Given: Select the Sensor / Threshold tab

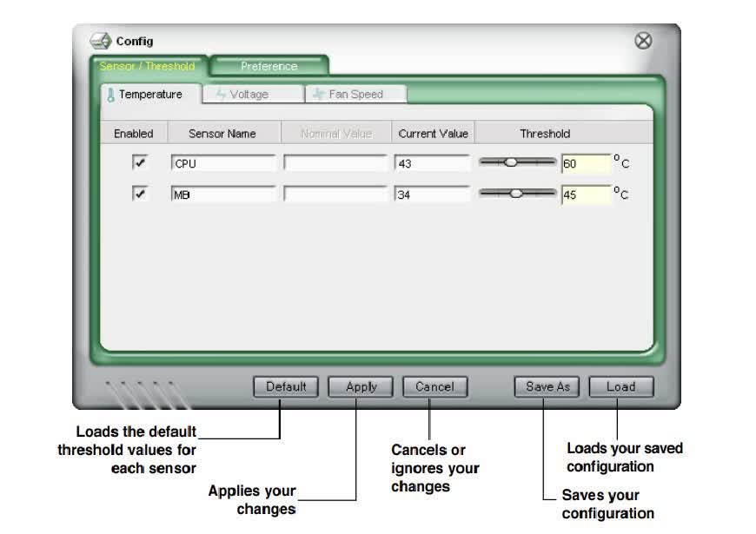Looking at the screenshot, I should click(x=148, y=66).
